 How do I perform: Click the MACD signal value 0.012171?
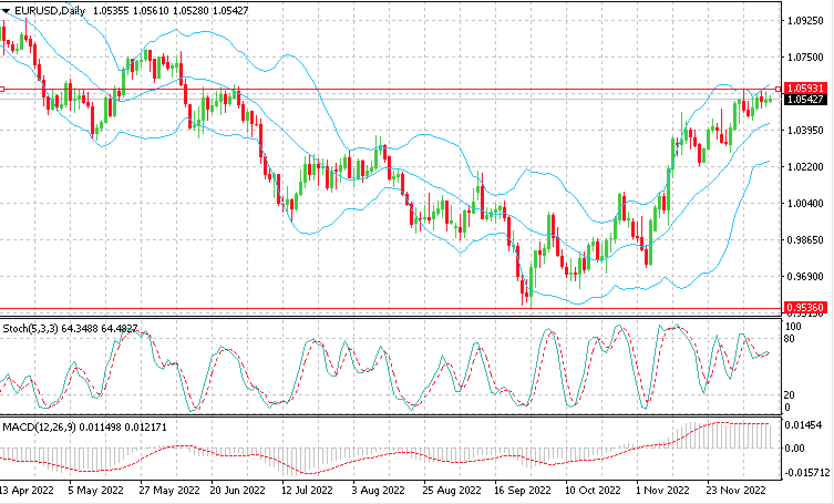(x=146, y=427)
